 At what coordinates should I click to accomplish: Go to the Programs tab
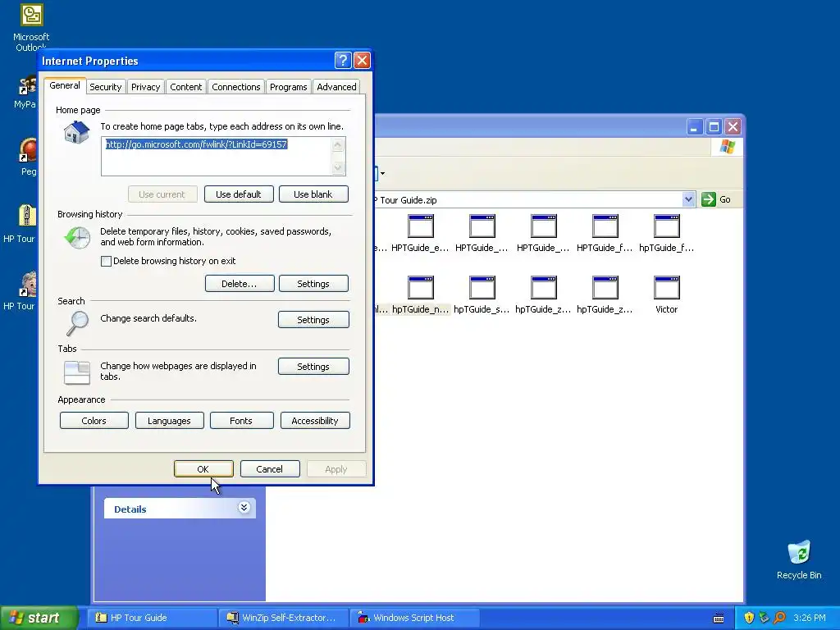tap(288, 87)
